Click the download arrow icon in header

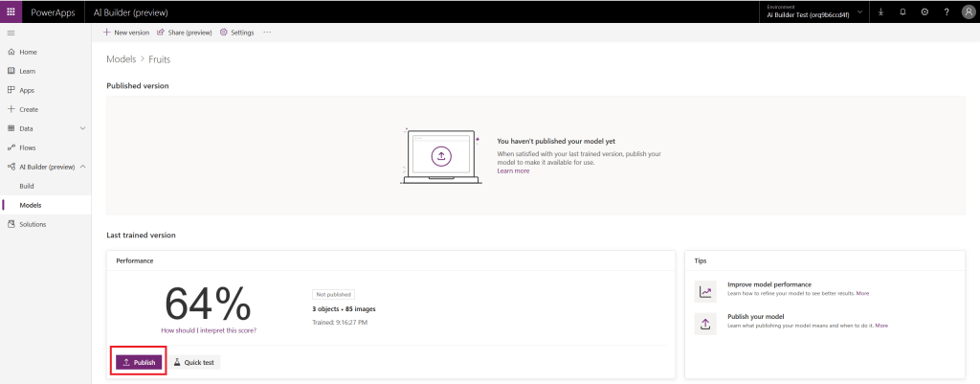pyautogui.click(x=880, y=11)
